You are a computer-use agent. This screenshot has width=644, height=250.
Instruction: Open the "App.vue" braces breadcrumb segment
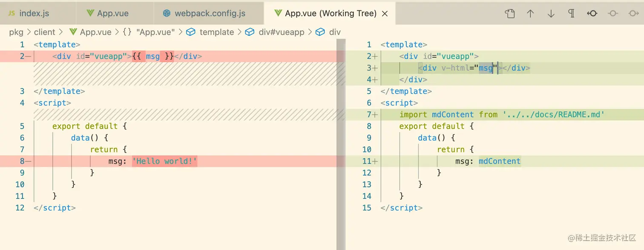pyautogui.click(x=155, y=32)
